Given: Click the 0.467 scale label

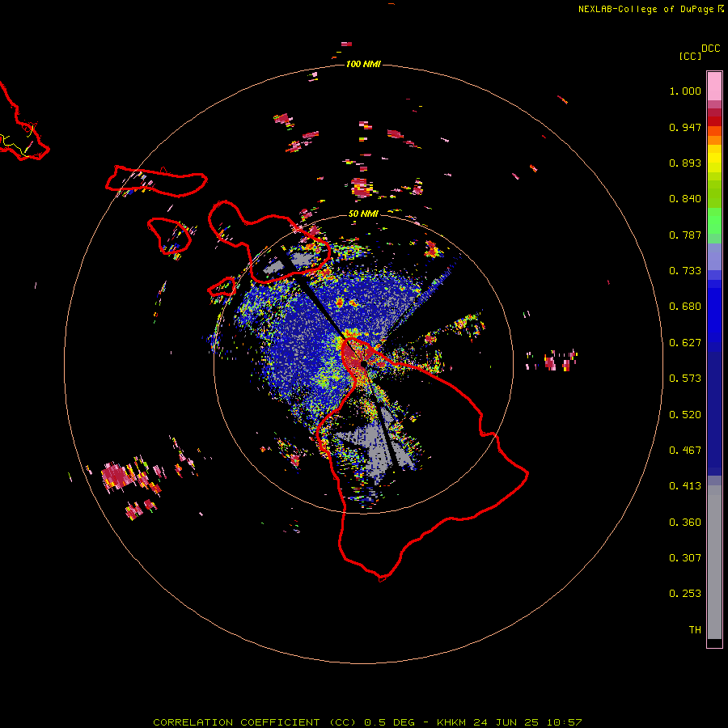Looking at the screenshot, I should (685, 451).
